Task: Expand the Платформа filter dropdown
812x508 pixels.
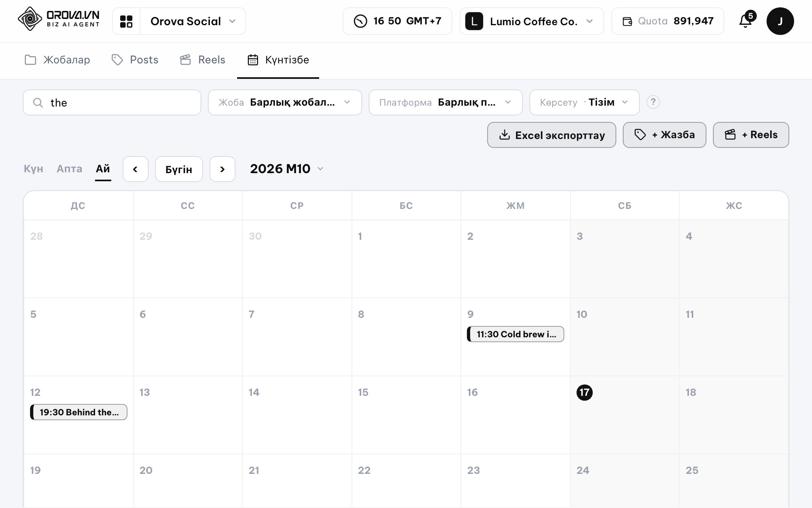Action: 445,102
